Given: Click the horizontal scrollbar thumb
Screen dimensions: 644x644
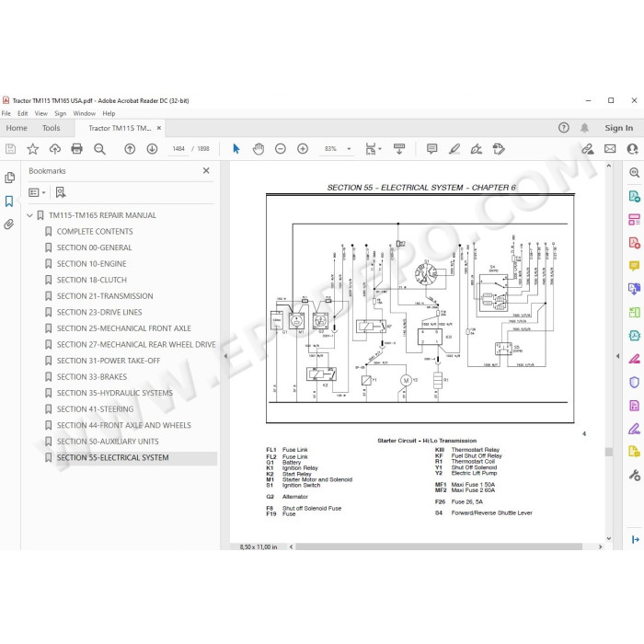Looking at the screenshot, I should 439,546.
